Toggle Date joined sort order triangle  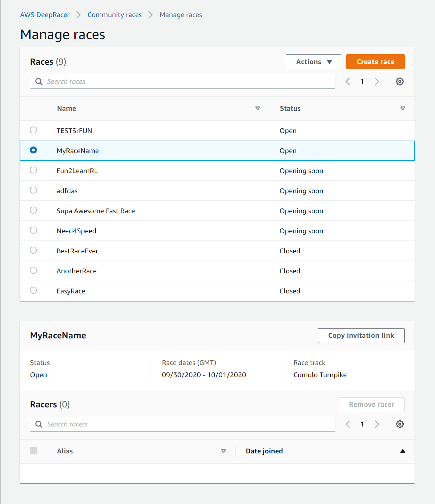[x=403, y=451]
